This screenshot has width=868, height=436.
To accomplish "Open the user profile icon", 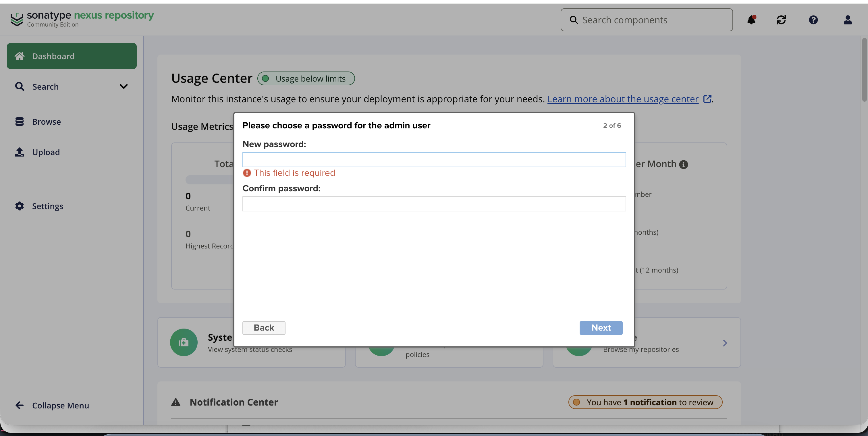I will (x=847, y=20).
